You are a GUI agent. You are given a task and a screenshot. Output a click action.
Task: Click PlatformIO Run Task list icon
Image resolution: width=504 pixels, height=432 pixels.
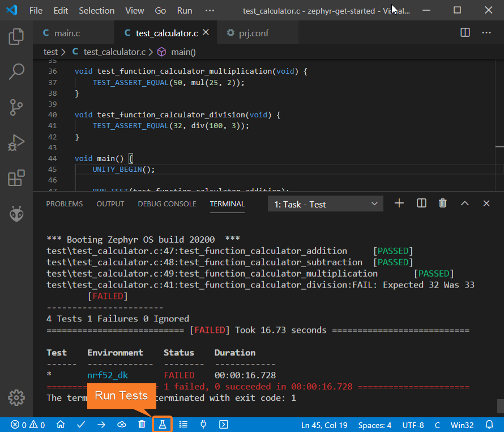click(183, 425)
